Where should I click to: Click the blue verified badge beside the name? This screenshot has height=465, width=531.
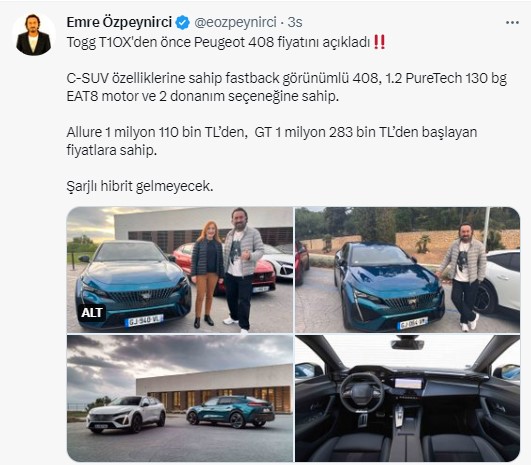pos(183,23)
